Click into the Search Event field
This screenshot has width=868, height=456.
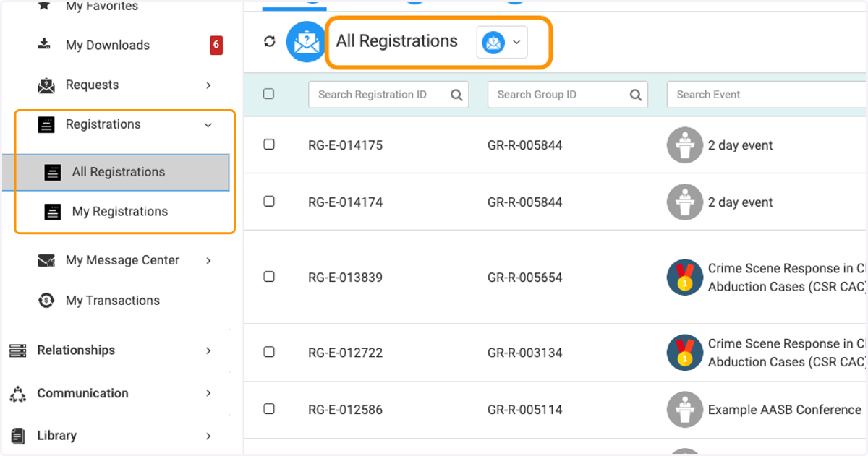767,95
